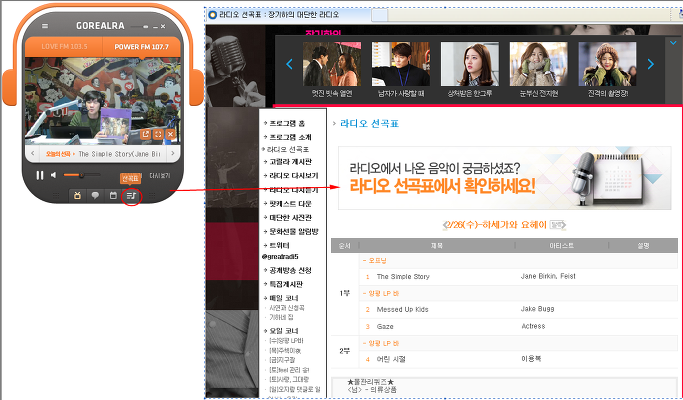The image size is (683, 400).
Task: Mute the Gorealra player speaker
Action: (54, 175)
